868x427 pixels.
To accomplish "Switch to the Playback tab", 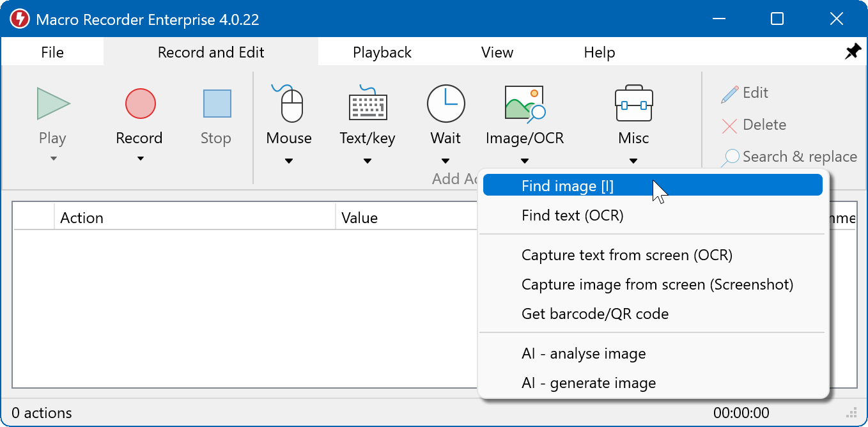I will click(x=382, y=52).
